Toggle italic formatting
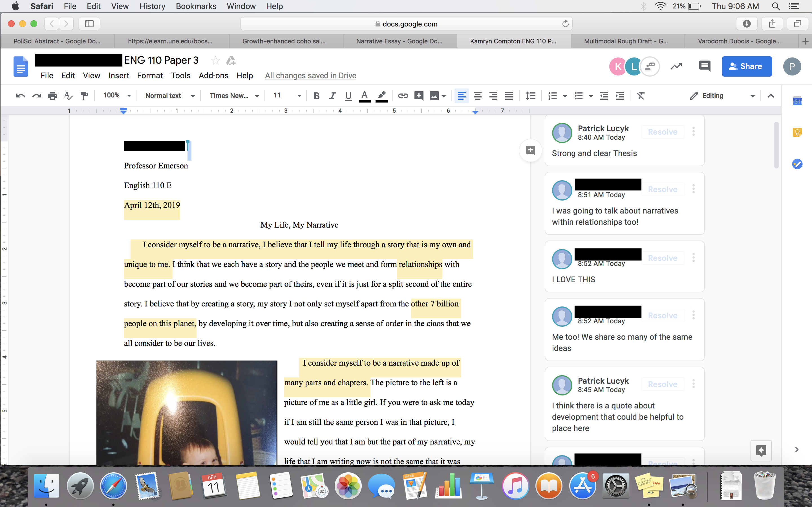 point(332,96)
